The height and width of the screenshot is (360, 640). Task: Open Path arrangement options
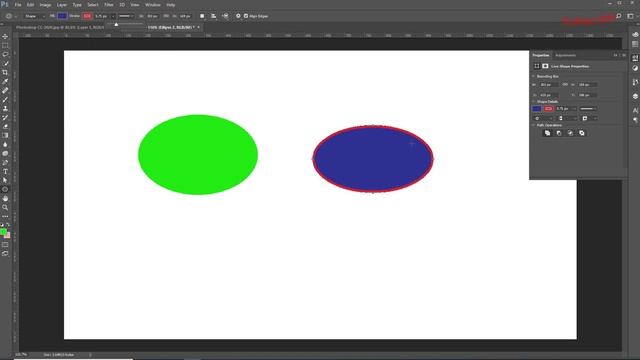[225, 16]
